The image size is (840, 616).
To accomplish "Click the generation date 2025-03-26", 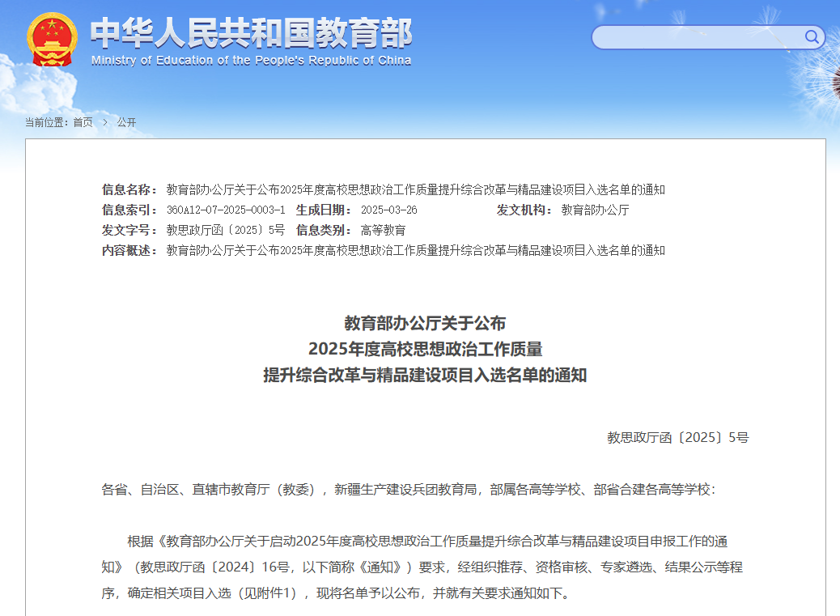I will (x=388, y=210).
